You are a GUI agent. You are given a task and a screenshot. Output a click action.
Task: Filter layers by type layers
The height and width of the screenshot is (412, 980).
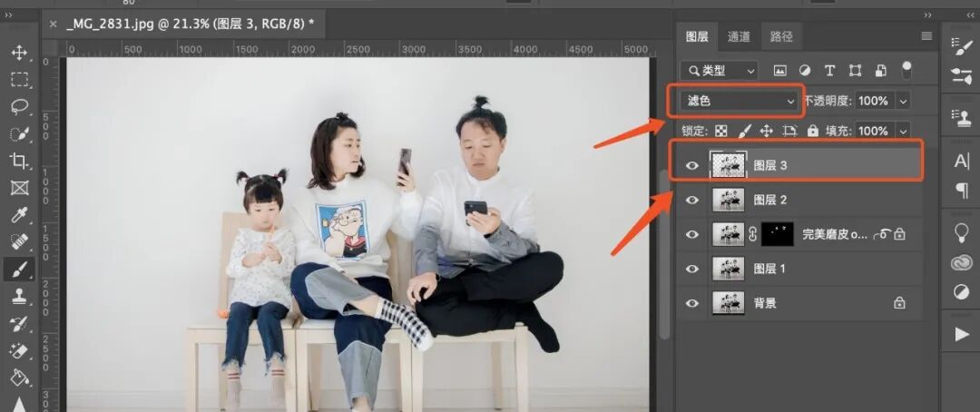[x=830, y=71]
